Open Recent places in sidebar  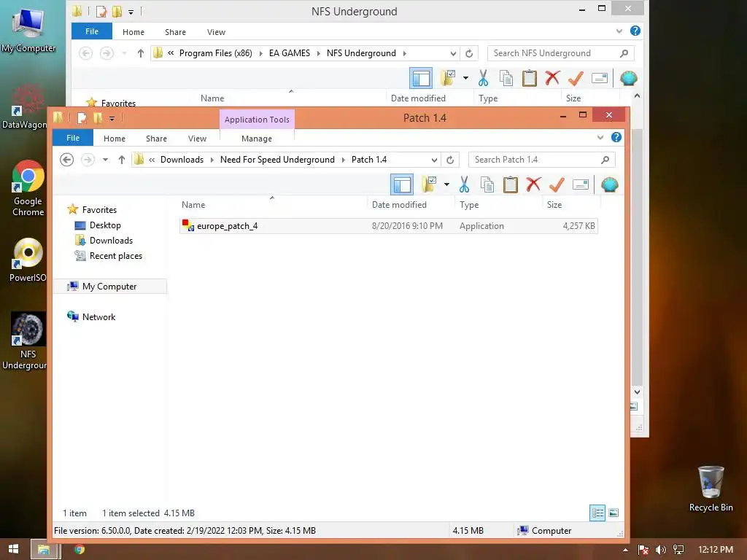116,256
